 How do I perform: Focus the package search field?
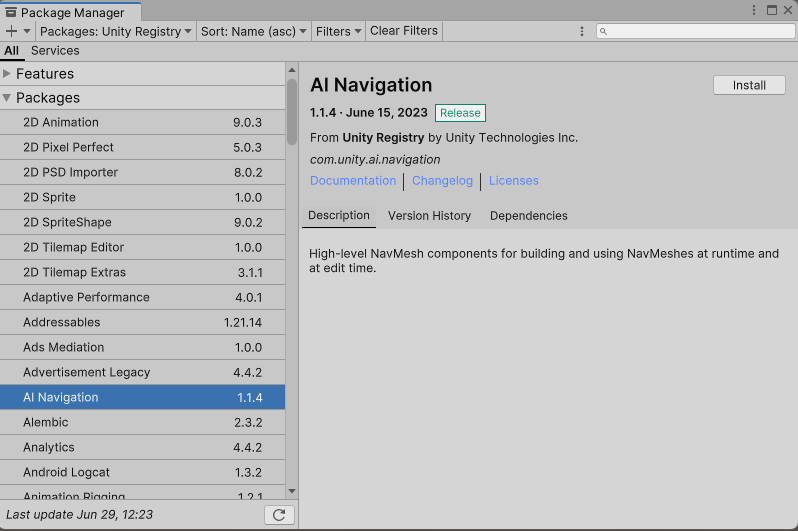[696, 31]
